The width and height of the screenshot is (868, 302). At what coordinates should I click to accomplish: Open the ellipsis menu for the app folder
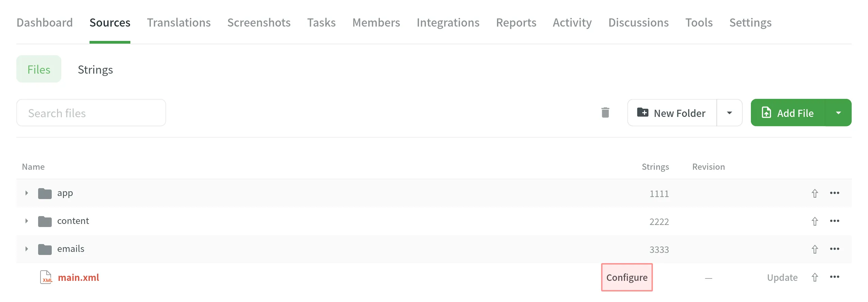[x=835, y=193]
